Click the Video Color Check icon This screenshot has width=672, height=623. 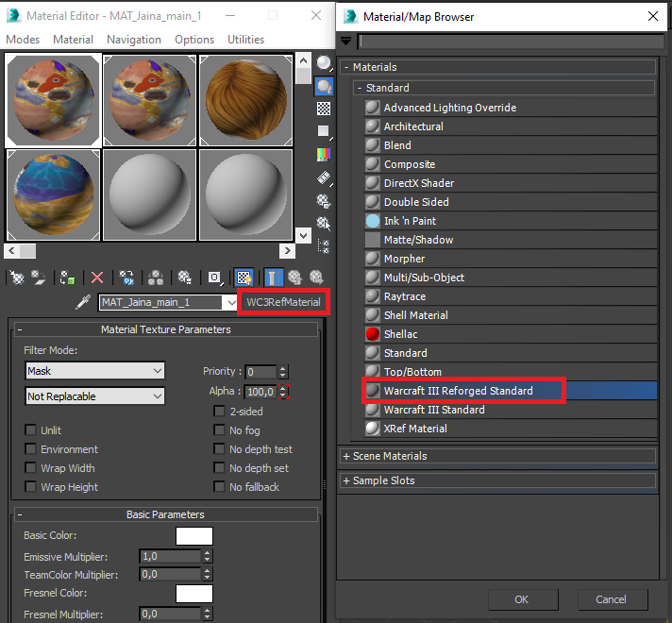pyautogui.click(x=324, y=155)
